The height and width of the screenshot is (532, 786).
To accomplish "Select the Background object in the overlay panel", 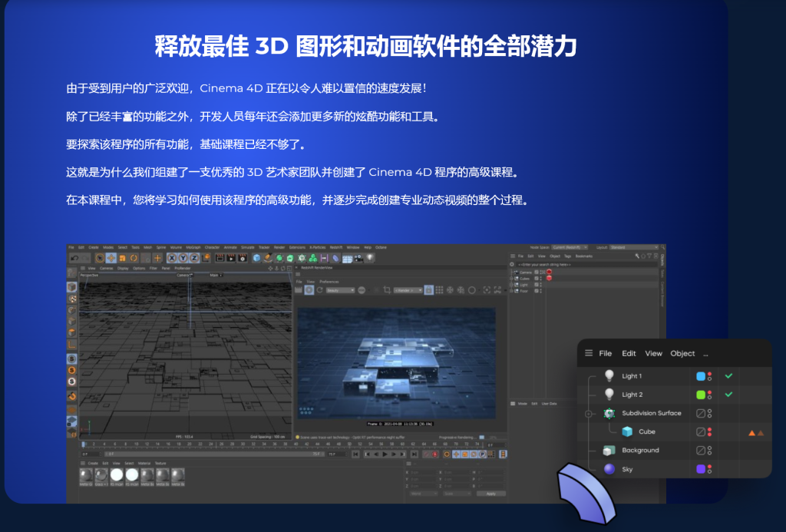I will (x=641, y=451).
